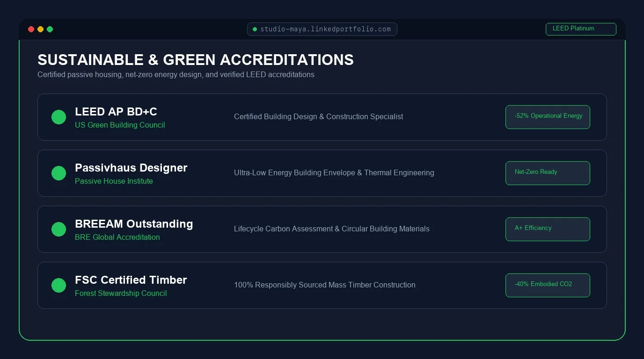Click the green secure dot in address bar

pyautogui.click(x=255, y=29)
